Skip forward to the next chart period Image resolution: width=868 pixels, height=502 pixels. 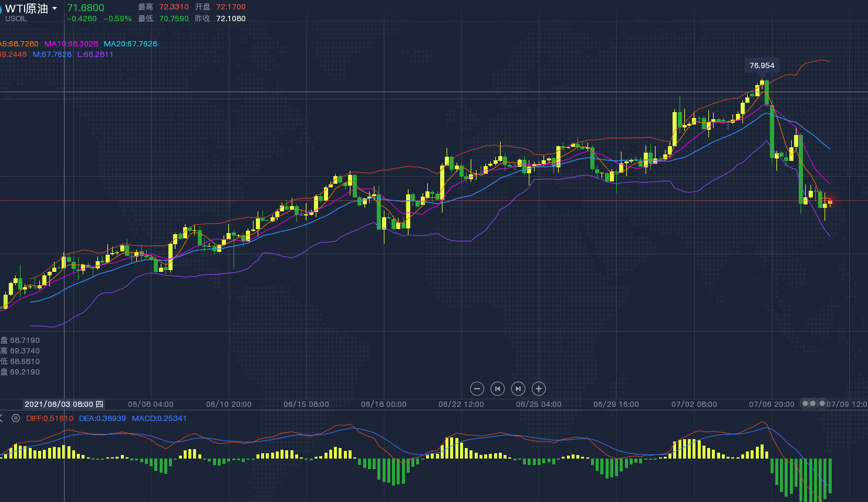[x=518, y=389]
